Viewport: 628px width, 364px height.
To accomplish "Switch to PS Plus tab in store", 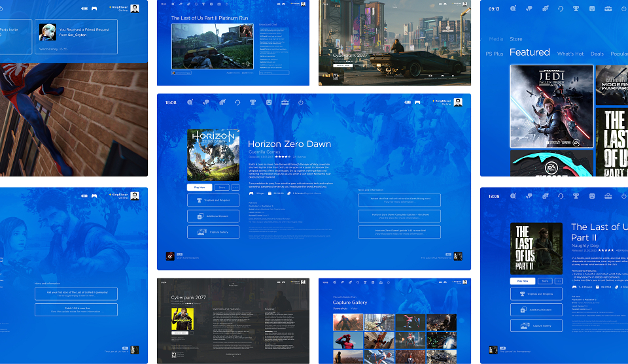I will 495,54.
